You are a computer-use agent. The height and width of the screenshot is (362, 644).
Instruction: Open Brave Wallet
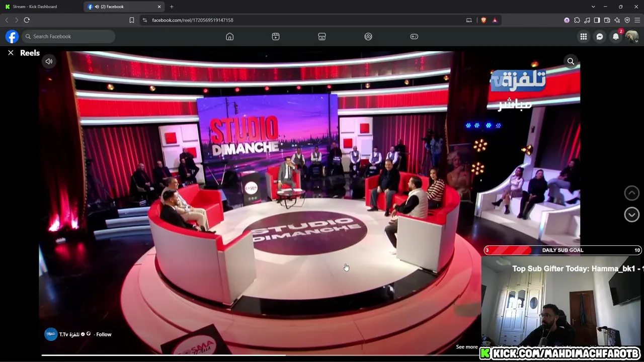(607, 20)
